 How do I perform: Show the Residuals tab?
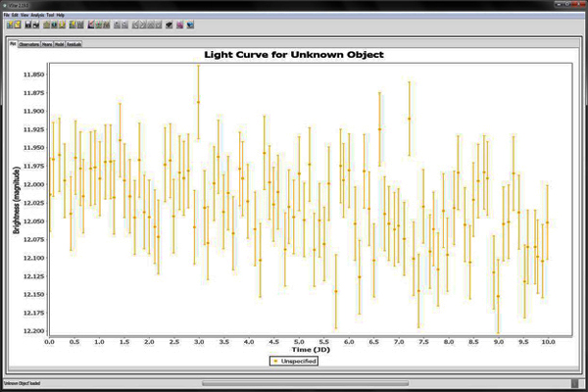73,45
